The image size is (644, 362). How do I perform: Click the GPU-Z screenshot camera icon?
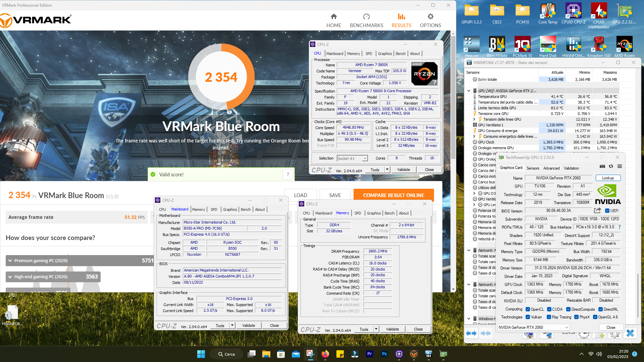602,166
